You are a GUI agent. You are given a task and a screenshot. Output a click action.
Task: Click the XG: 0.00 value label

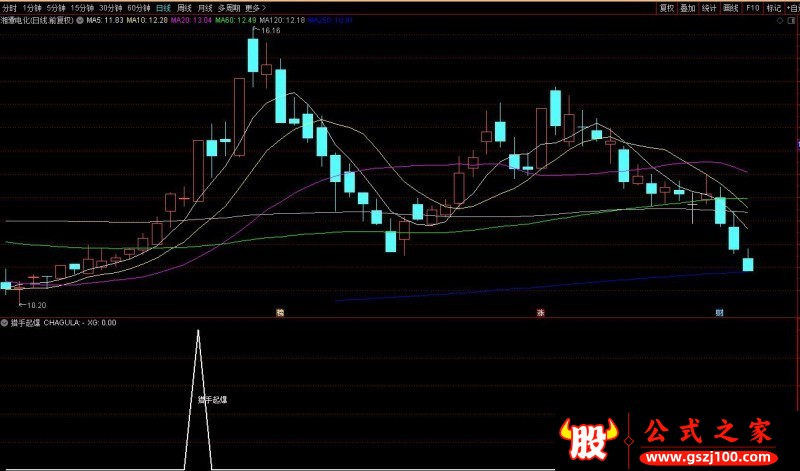click(102, 323)
